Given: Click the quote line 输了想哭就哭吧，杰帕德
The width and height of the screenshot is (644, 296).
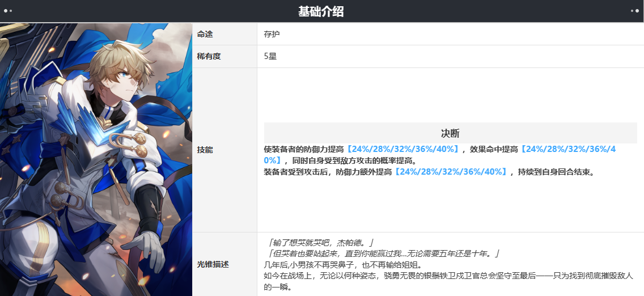Looking at the screenshot, I should coord(318,242).
